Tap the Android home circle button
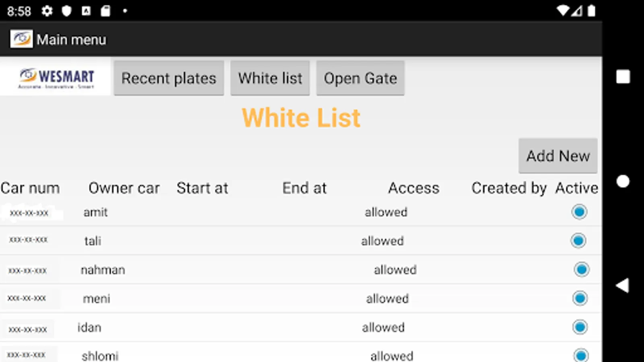This screenshot has width=644, height=362. (623, 181)
